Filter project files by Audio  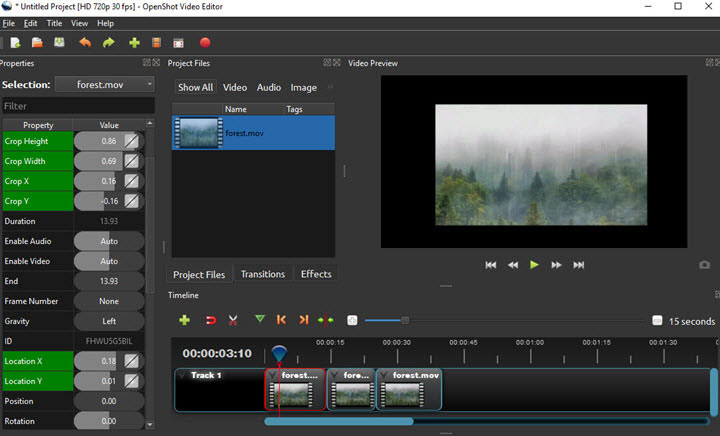coord(269,88)
